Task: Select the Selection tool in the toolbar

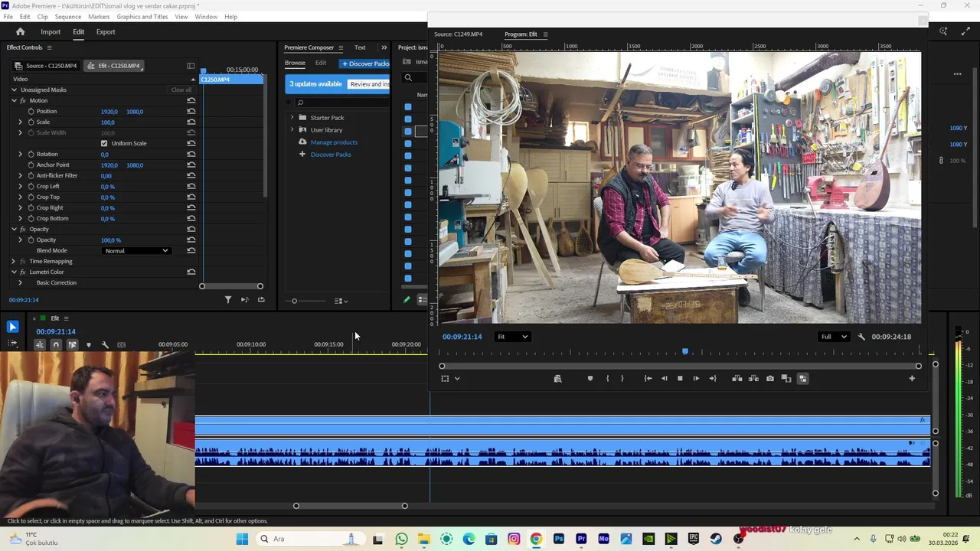Action: coord(12,327)
